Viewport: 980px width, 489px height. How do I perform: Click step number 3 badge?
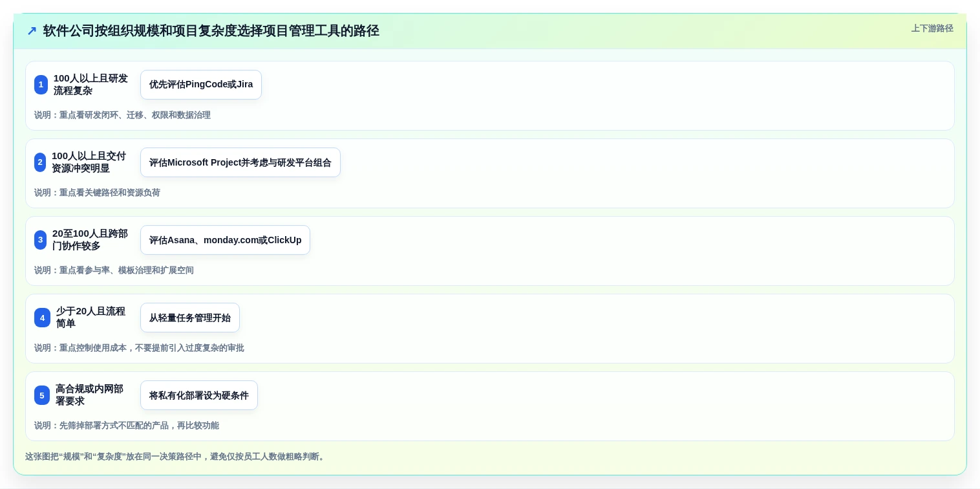40,240
